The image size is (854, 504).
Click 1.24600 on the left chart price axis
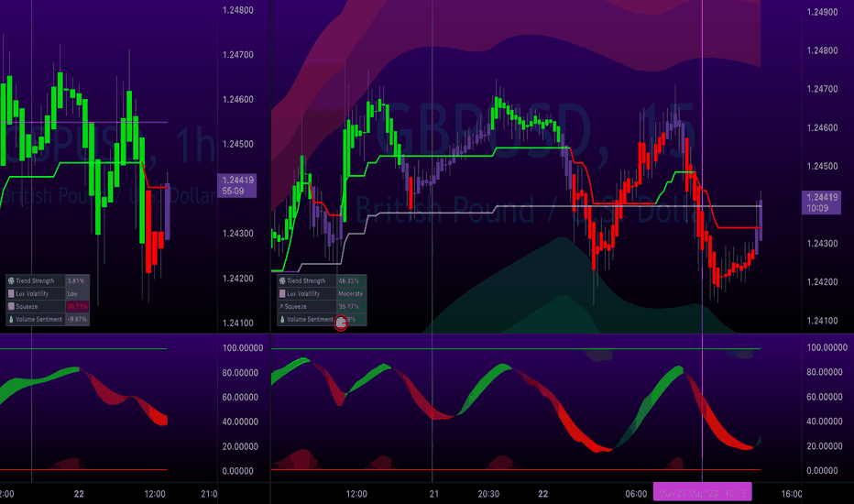coord(238,100)
